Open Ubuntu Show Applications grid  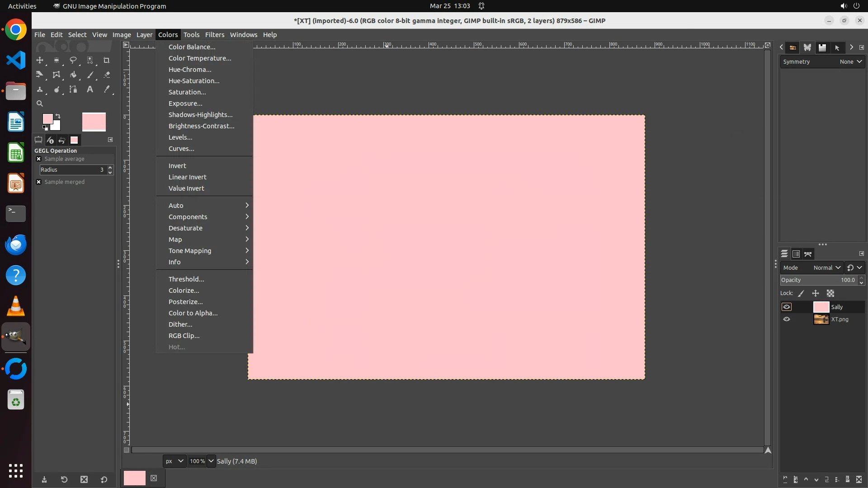pyautogui.click(x=16, y=470)
